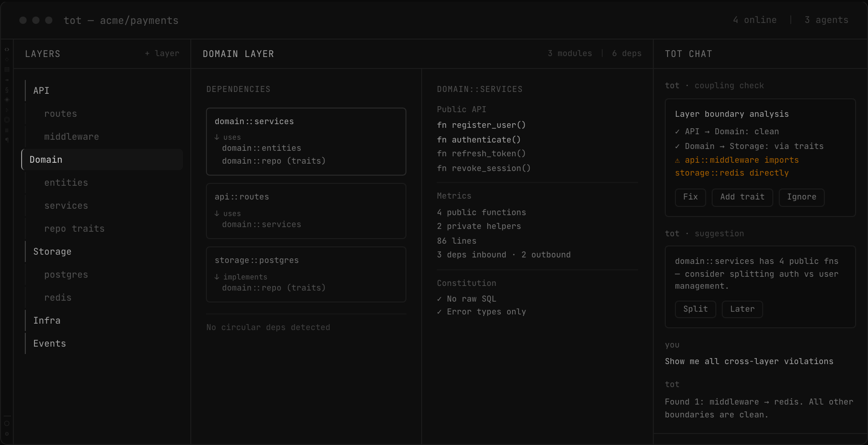Click '3 deps inbound · 2 outbound' metric
The width and height of the screenshot is (868, 445).
pos(504,255)
